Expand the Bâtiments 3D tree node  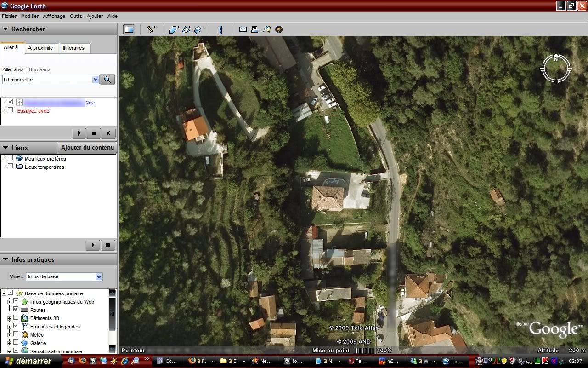pos(9,318)
